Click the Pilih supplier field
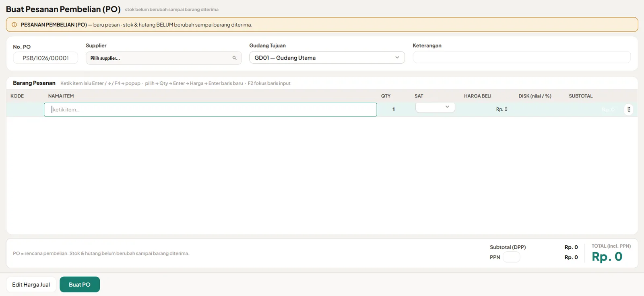Image resolution: width=644 pixels, height=296 pixels. coord(163,58)
